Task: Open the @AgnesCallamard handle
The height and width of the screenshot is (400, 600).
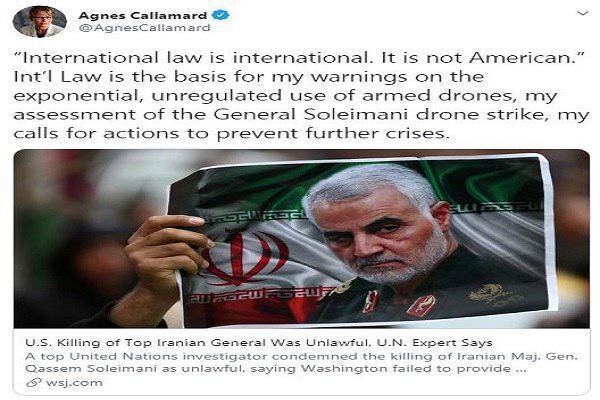Action: click(x=144, y=28)
